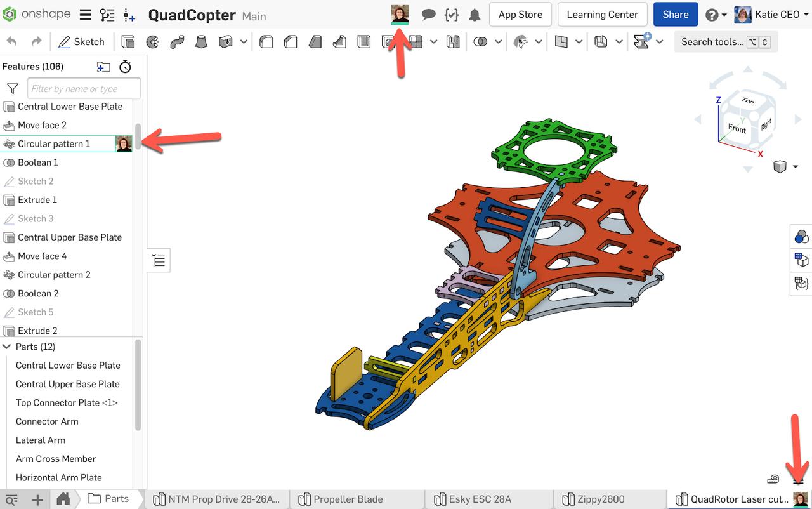
Task: Select the Extrude tool
Action: coord(128,41)
